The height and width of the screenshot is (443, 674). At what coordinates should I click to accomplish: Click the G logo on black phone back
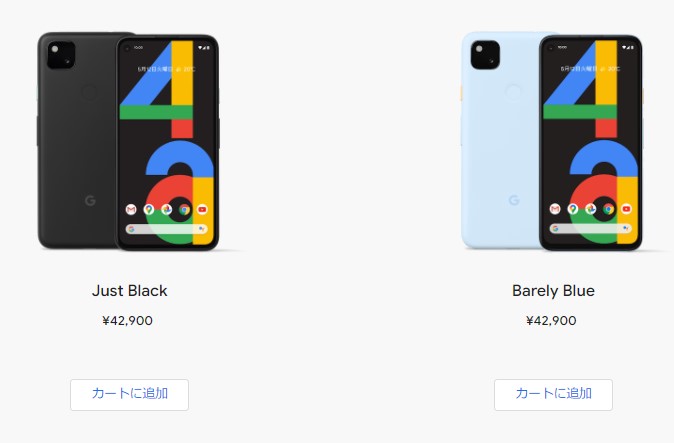pyautogui.click(x=90, y=200)
